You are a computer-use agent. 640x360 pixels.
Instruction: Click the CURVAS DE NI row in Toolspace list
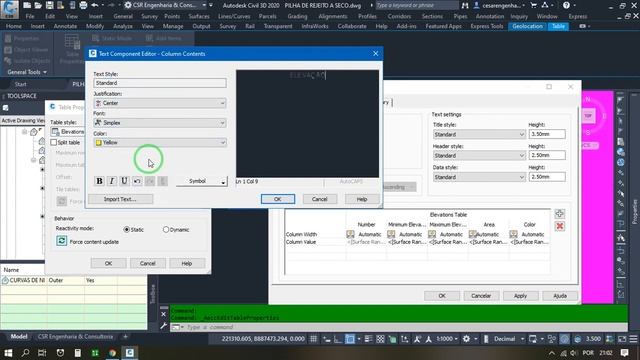click(73, 280)
